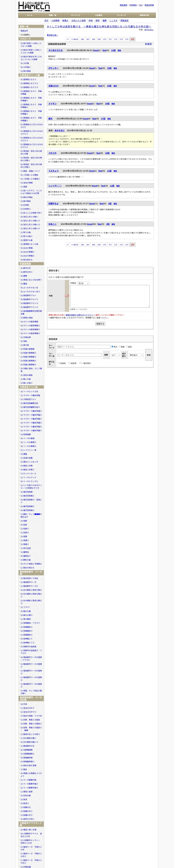Open the ランキング navigation tab
Image resolution: width=174 pixels, height=868 pixels.
[121, 15]
